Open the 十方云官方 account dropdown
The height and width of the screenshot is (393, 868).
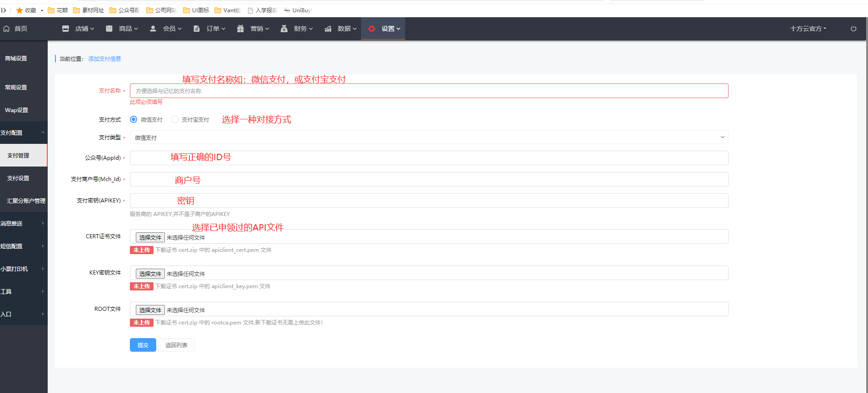[x=808, y=29]
